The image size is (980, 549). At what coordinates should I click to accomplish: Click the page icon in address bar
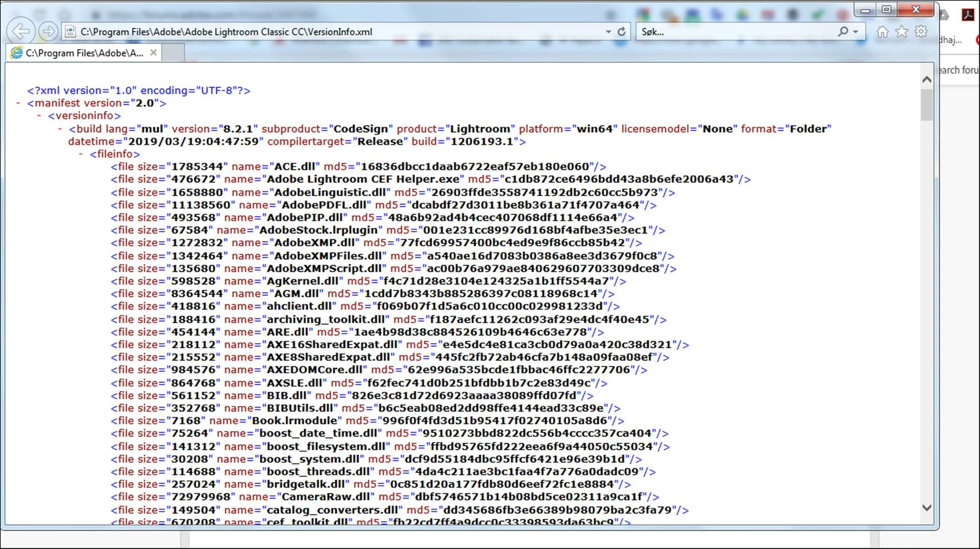coord(70,32)
